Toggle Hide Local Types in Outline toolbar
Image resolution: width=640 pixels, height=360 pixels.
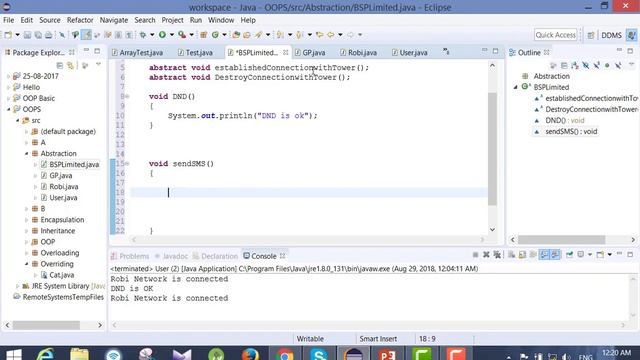(x=618, y=65)
